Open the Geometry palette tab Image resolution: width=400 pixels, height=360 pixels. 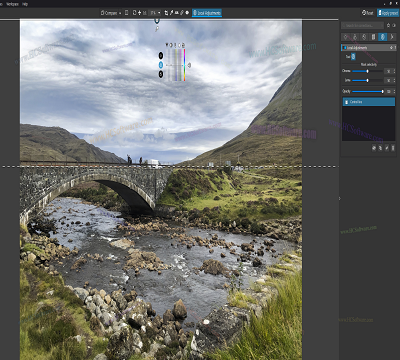pos(373,37)
